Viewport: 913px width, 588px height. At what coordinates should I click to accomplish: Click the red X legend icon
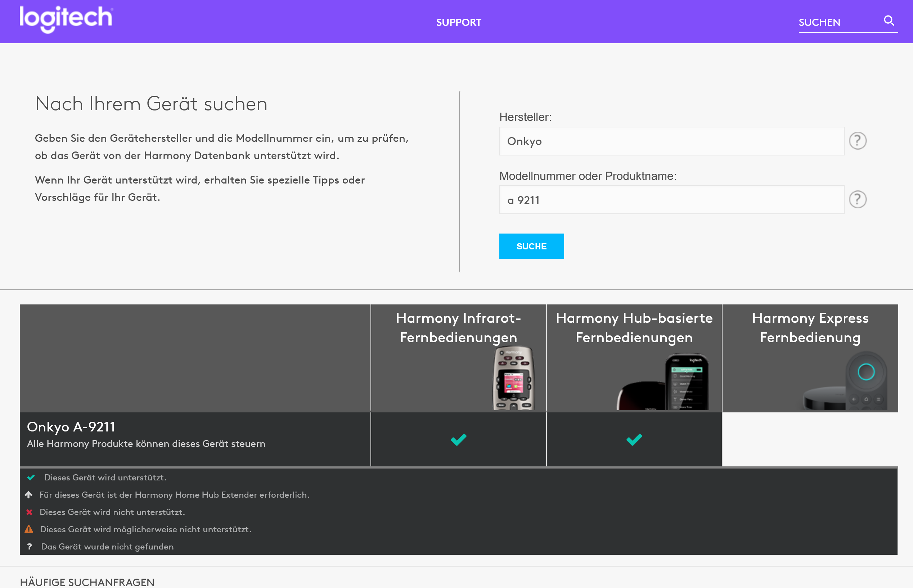30,512
